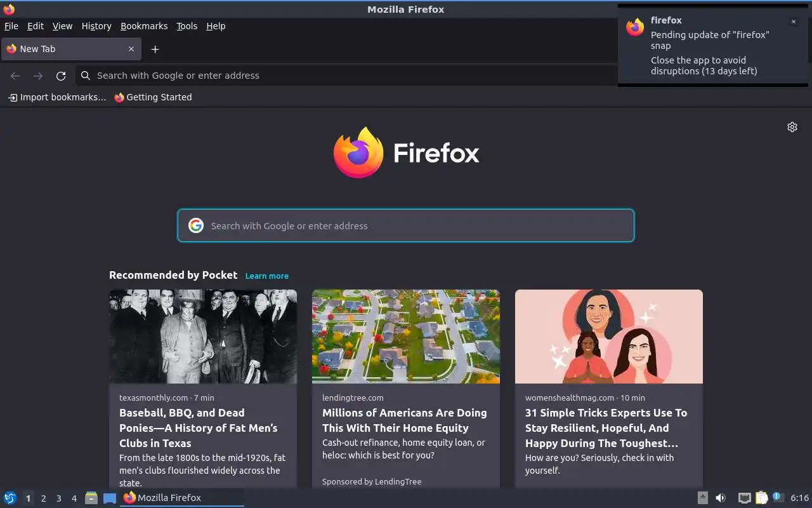
Task: Dismiss the firefox snap notification
Action: coord(793,22)
